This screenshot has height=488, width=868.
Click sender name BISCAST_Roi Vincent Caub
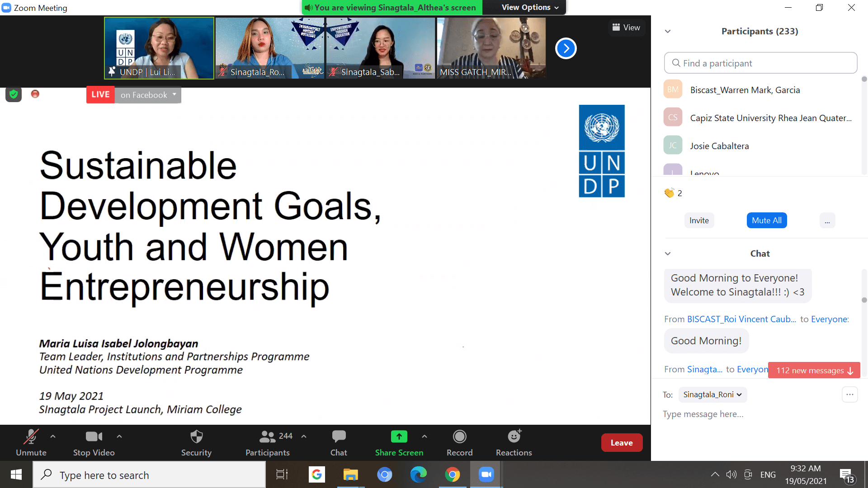[x=741, y=319]
